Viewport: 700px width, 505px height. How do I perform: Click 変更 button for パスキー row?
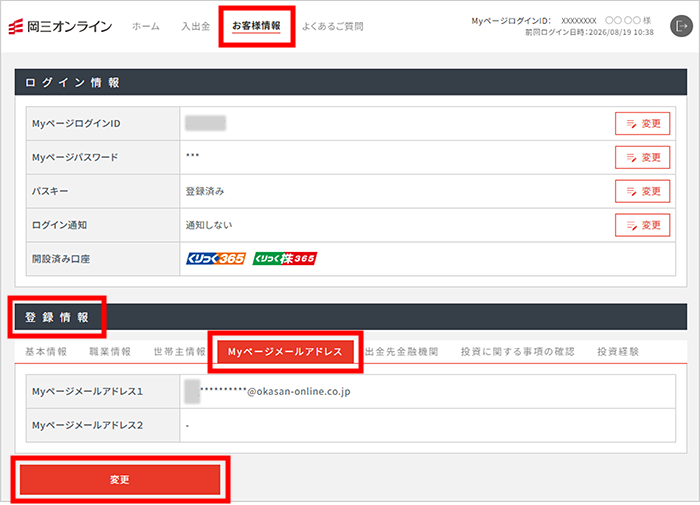(642, 192)
